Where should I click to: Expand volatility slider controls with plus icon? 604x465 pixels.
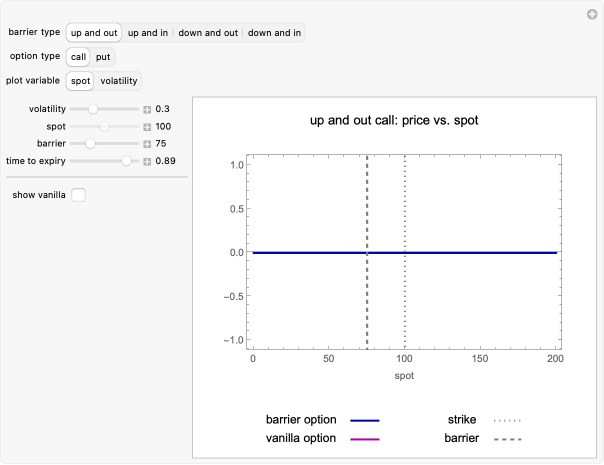(x=147, y=110)
